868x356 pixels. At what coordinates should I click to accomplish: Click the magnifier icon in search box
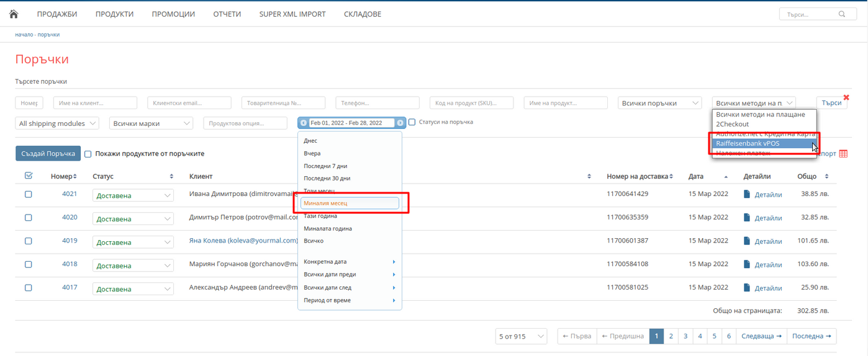click(842, 14)
